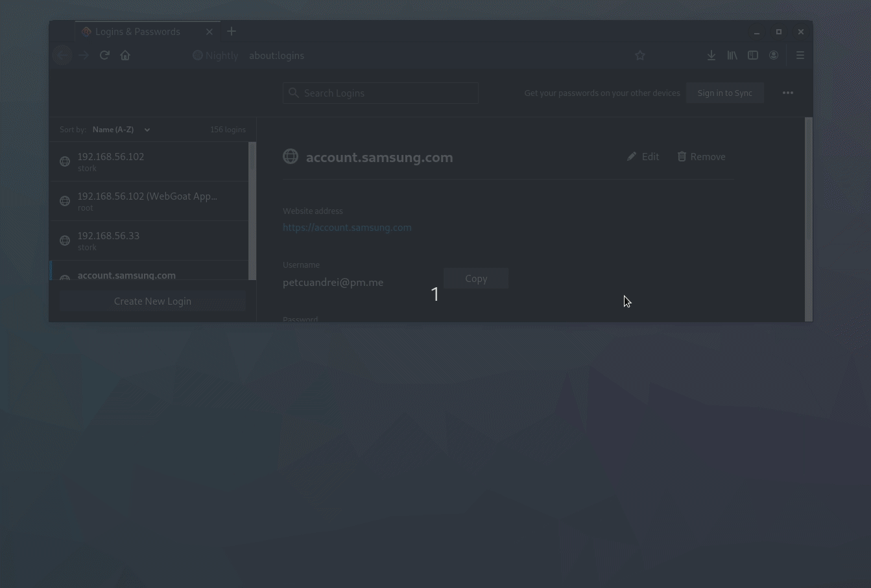Bookmark this page with the star icon
871x588 pixels.
click(640, 56)
